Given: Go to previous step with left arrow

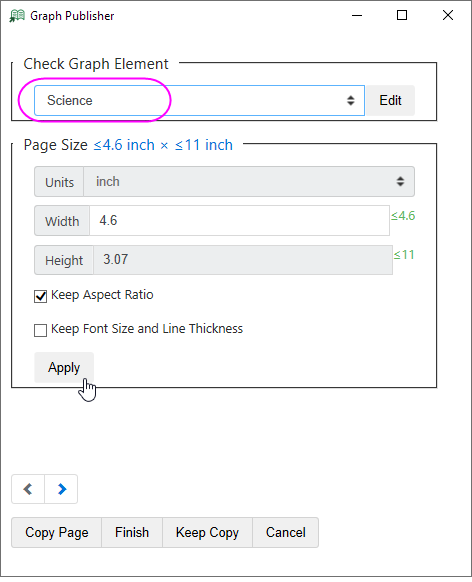Looking at the screenshot, I should pos(28,489).
